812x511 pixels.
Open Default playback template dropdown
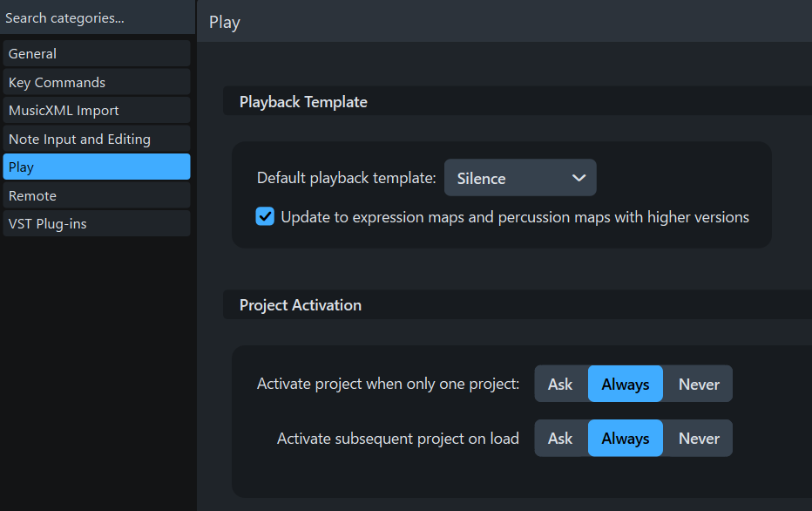(x=519, y=178)
